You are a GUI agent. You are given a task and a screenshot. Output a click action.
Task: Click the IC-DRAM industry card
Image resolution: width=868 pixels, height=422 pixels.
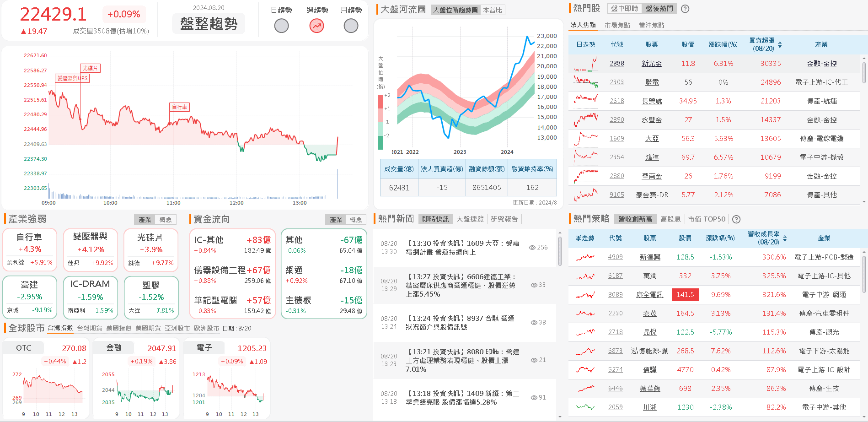coord(90,297)
